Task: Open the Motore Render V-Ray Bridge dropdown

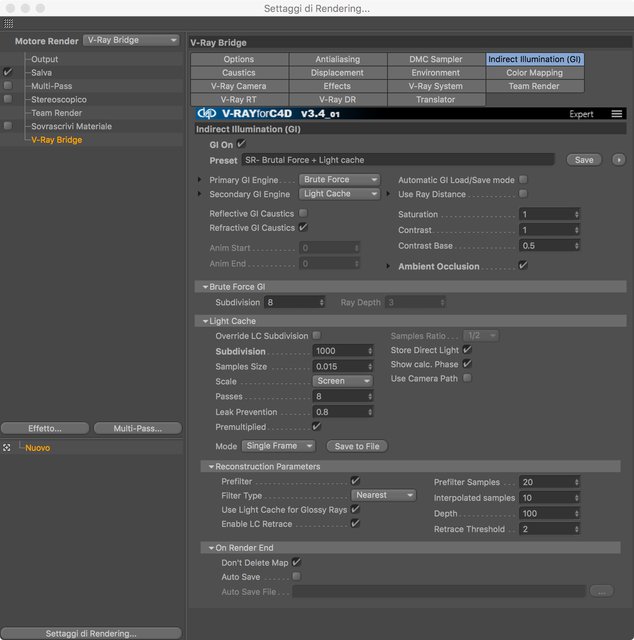Action: point(131,40)
